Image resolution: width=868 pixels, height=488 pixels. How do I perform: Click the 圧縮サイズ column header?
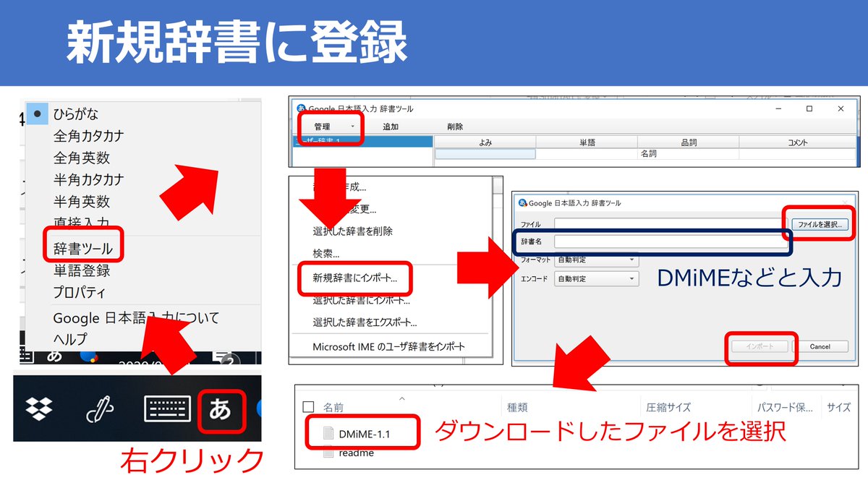(669, 408)
